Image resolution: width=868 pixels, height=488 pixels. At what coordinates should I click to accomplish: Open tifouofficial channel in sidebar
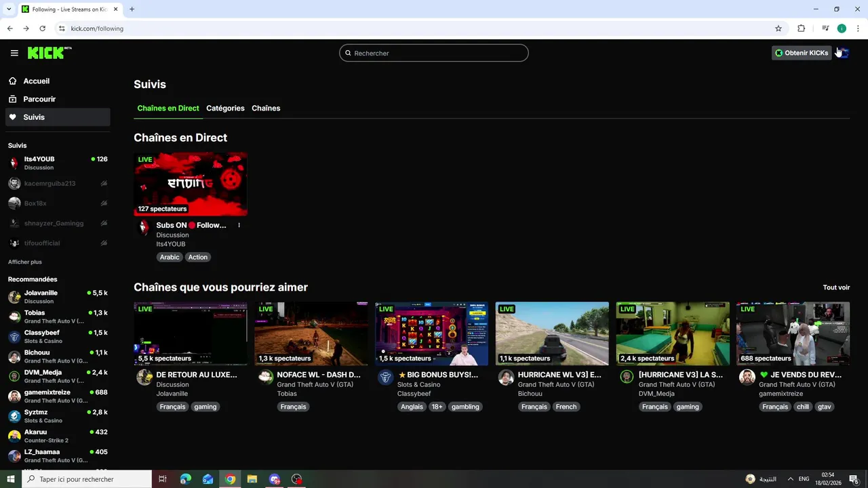[58, 243]
